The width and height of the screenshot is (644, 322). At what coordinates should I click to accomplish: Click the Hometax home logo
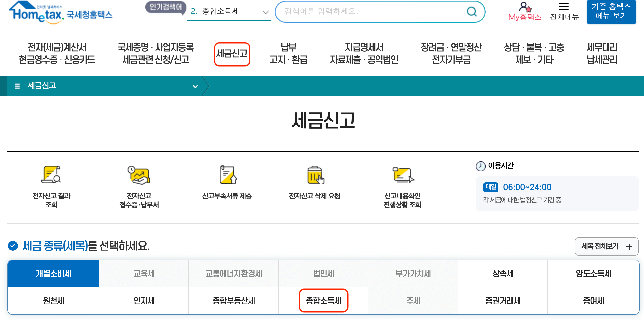(60, 13)
